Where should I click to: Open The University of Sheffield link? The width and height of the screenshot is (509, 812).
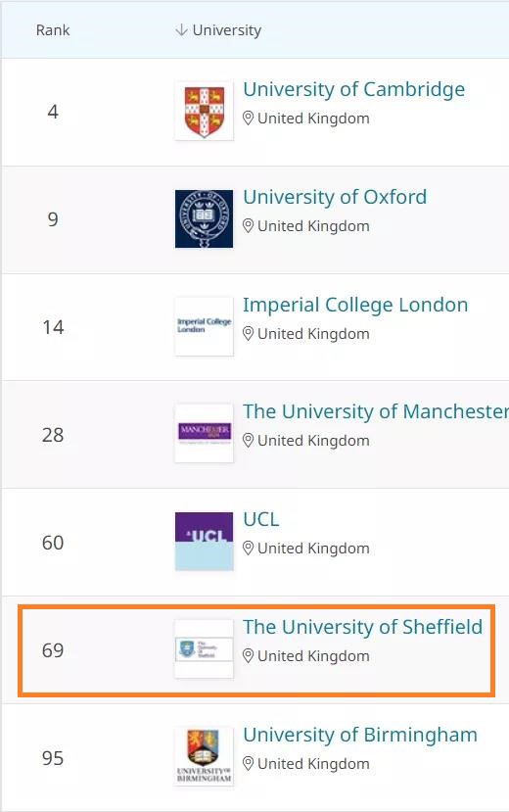(362, 627)
